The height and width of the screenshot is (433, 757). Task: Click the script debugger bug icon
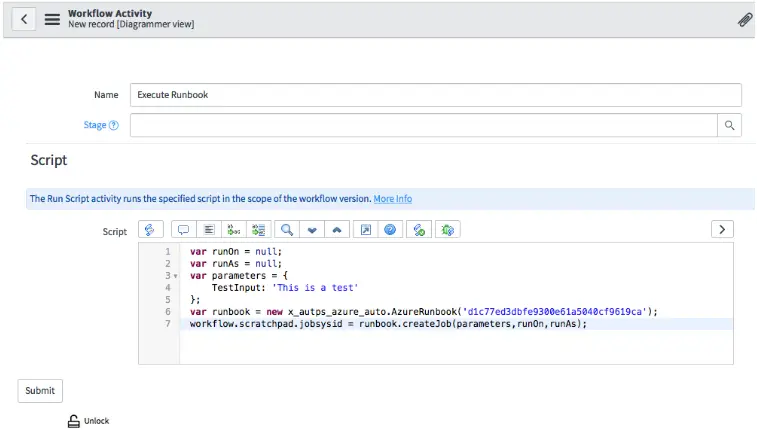coord(448,230)
